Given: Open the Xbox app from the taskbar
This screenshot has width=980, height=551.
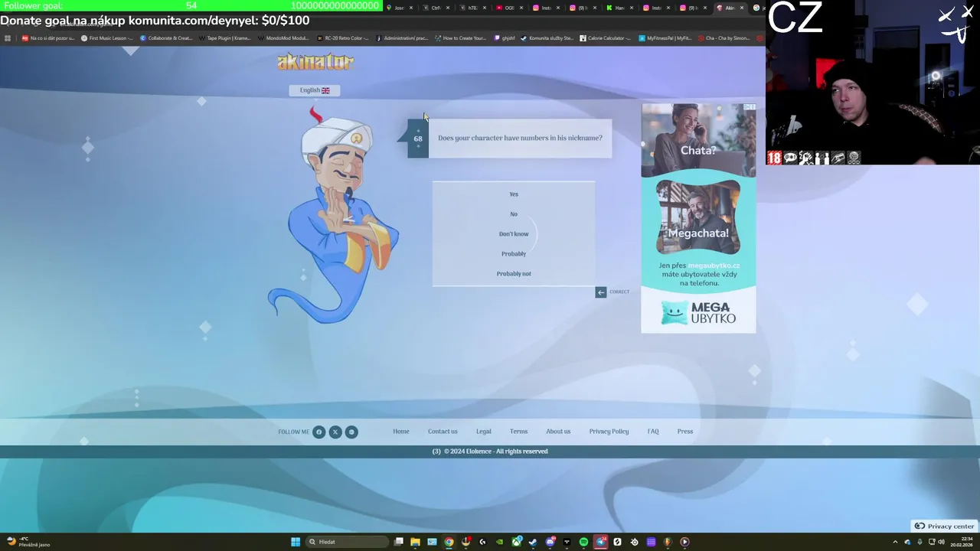Looking at the screenshot, I should click(x=517, y=542).
